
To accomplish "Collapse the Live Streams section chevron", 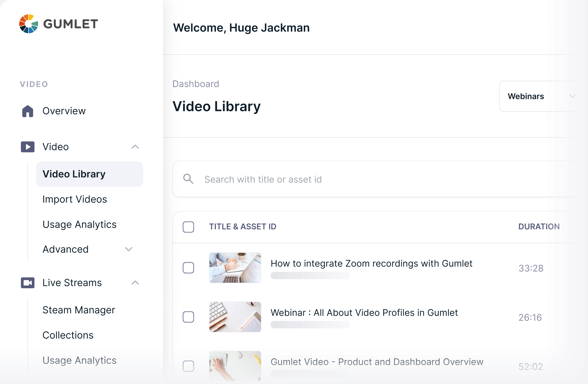I will tap(135, 283).
